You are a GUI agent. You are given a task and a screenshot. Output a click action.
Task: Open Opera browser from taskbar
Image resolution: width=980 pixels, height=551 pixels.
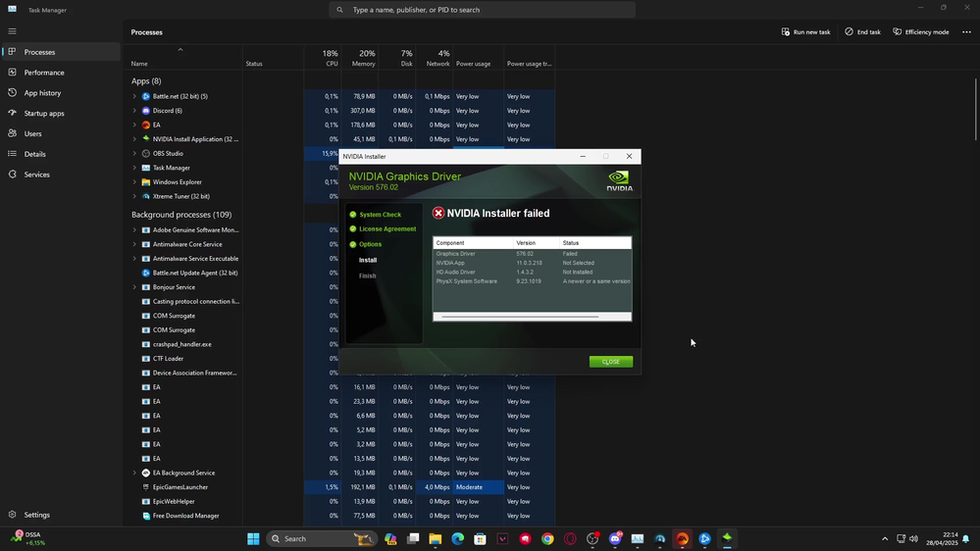pyautogui.click(x=570, y=538)
